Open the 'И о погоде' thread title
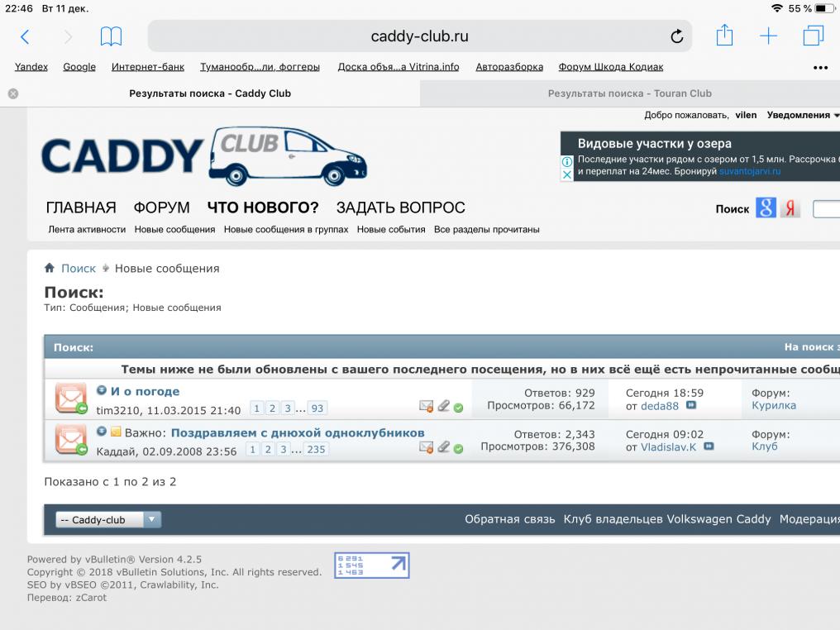Viewport: 840px width, 630px height. (x=146, y=392)
